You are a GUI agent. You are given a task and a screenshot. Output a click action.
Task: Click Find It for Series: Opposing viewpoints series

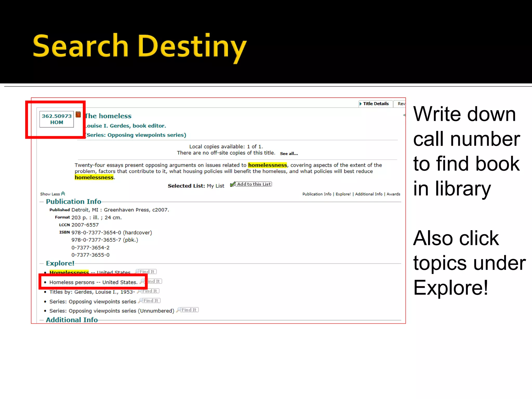[149, 301]
